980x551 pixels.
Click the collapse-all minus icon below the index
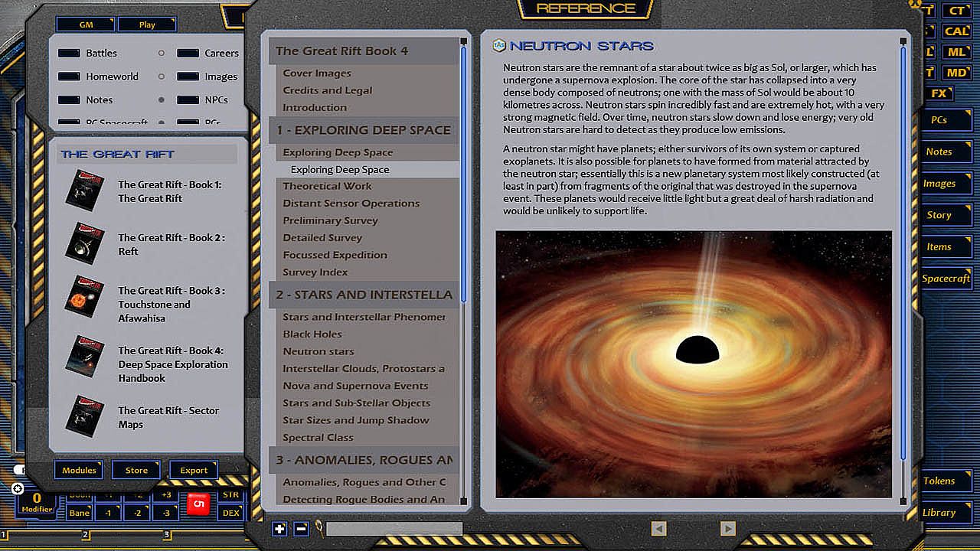(x=301, y=529)
